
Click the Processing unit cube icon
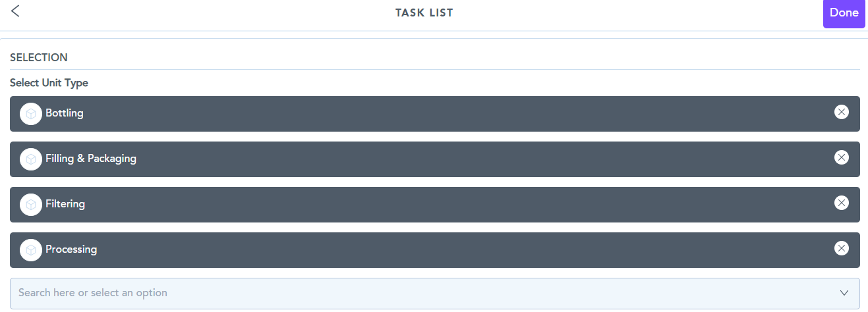pos(31,250)
